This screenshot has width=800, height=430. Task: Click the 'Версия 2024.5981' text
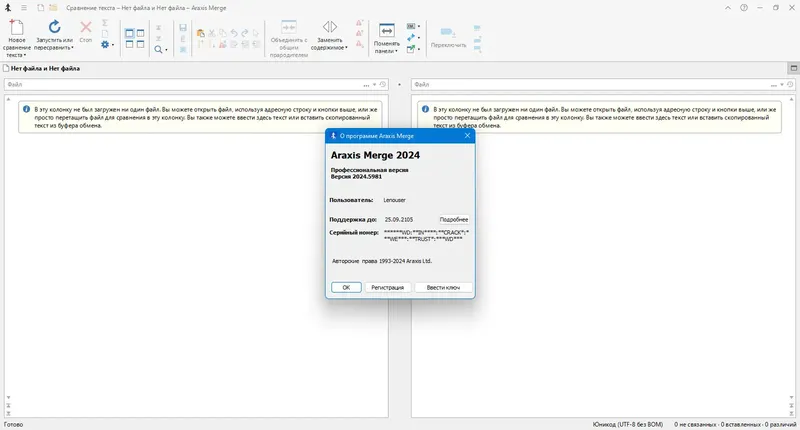pyautogui.click(x=356, y=176)
